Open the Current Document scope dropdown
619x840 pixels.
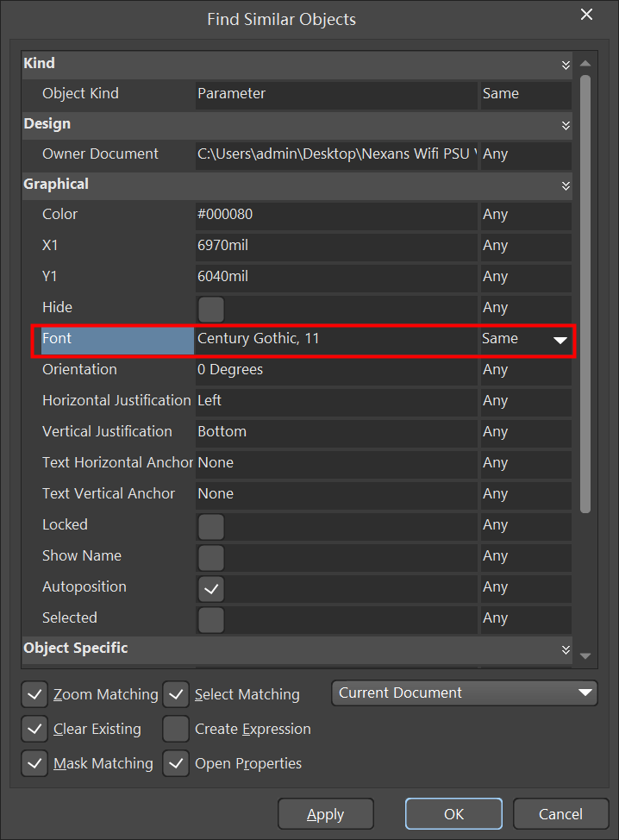[464, 693]
